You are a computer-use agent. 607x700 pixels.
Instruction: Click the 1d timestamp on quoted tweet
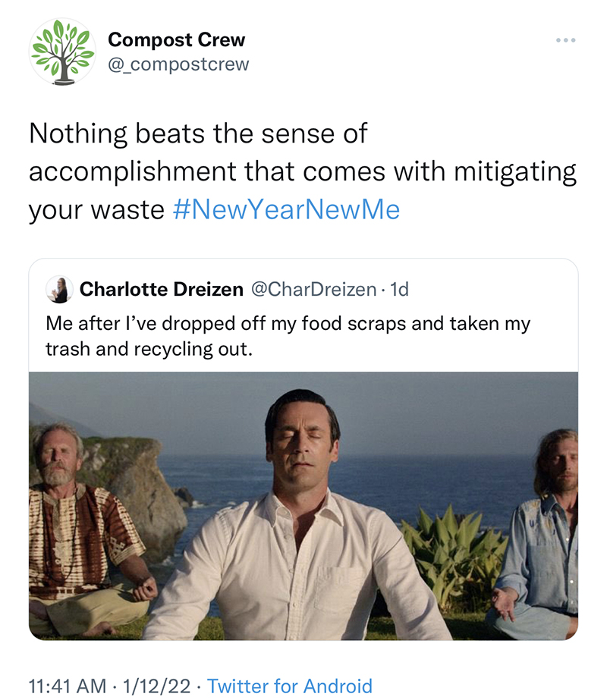pyautogui.click(x=398, y=289)
